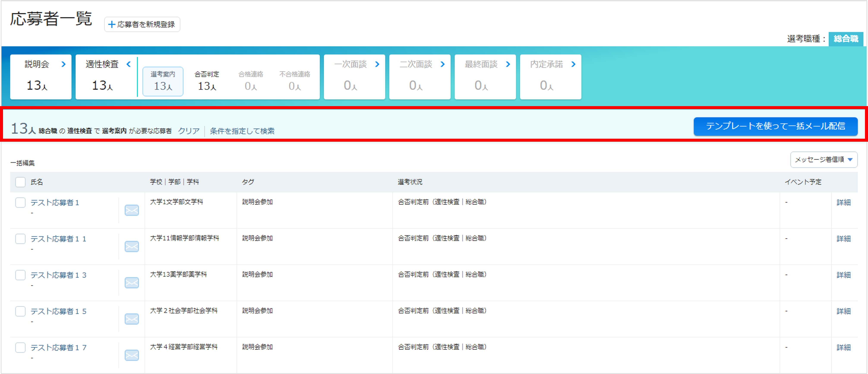This screenshot has height=374, width=868.
Task: Tick checkbox for テスト応募者1
Action: click(21, 203)
